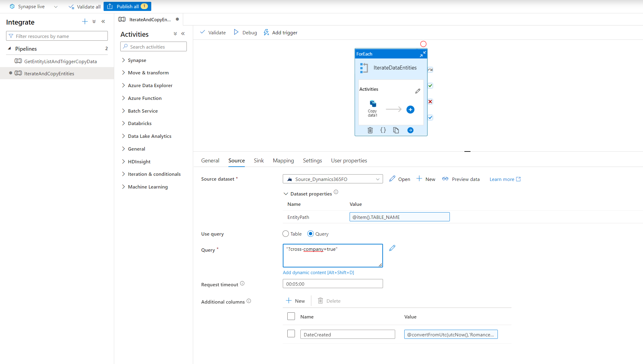Edit ForEach activities with pencil icon
643x364 pixels.
(x=418, y=91)
